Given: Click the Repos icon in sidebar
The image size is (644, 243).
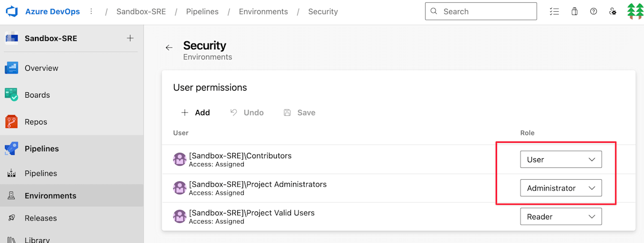Looking at the screenshot, I should 12,122.
